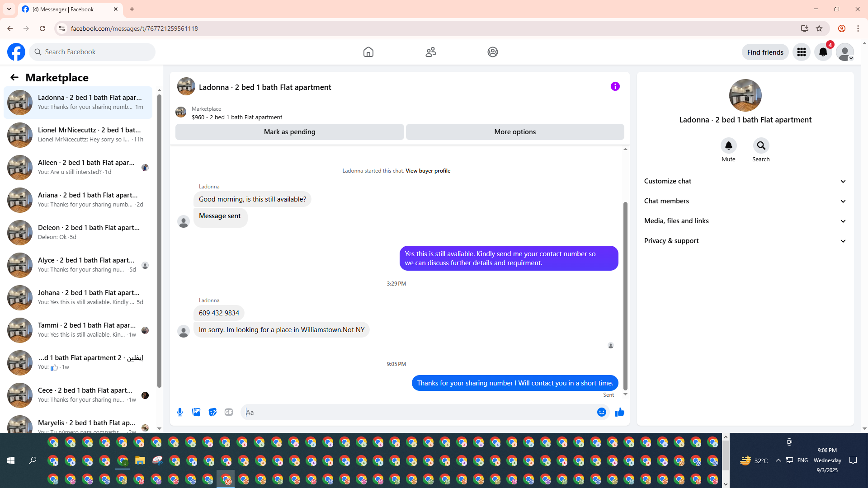Record a voice clip
Viewport: 868px width, 488px height.
tap(180, 412)
